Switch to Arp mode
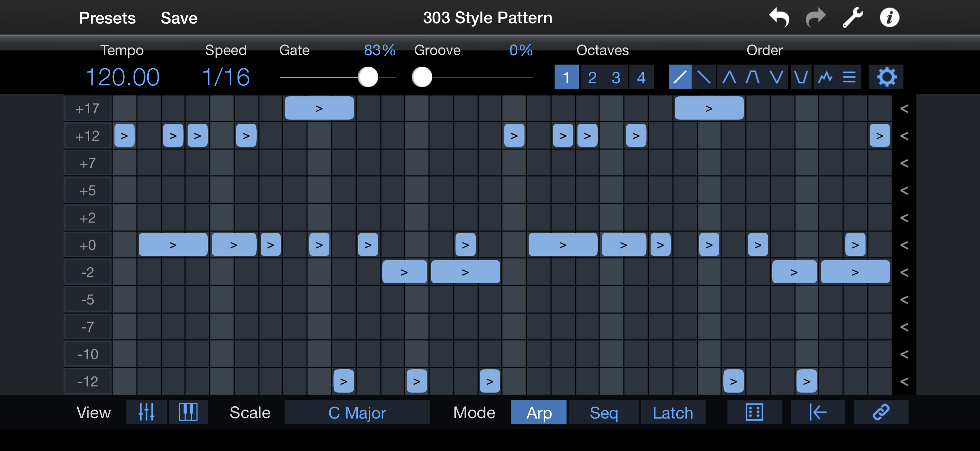 click(539, 412)
